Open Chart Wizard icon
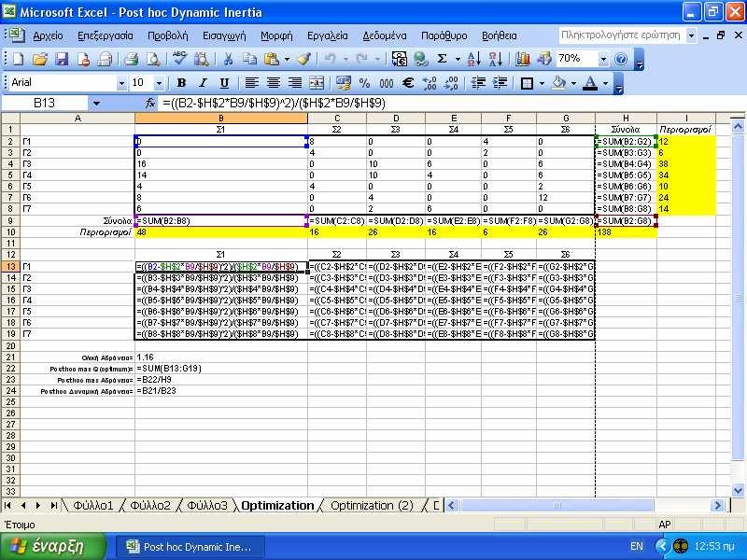747x560 pixels. click(523, 59)
